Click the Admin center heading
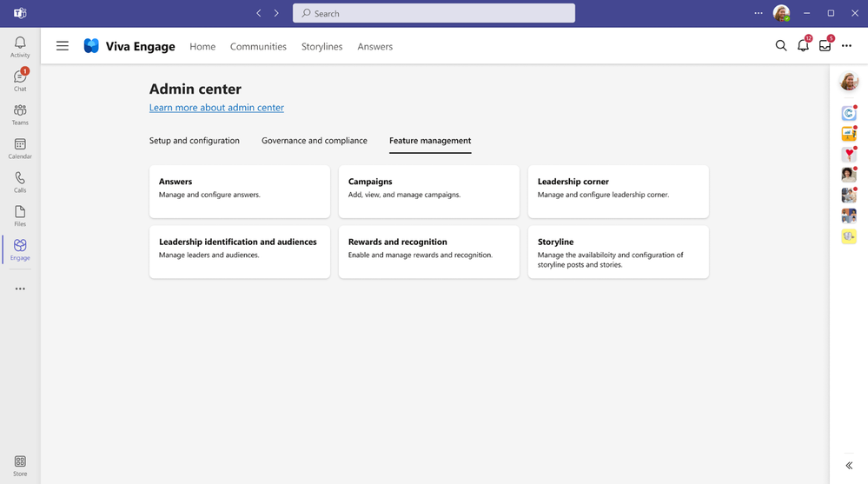The height and width of the screenshot is (484, 868). pos(195,89)
